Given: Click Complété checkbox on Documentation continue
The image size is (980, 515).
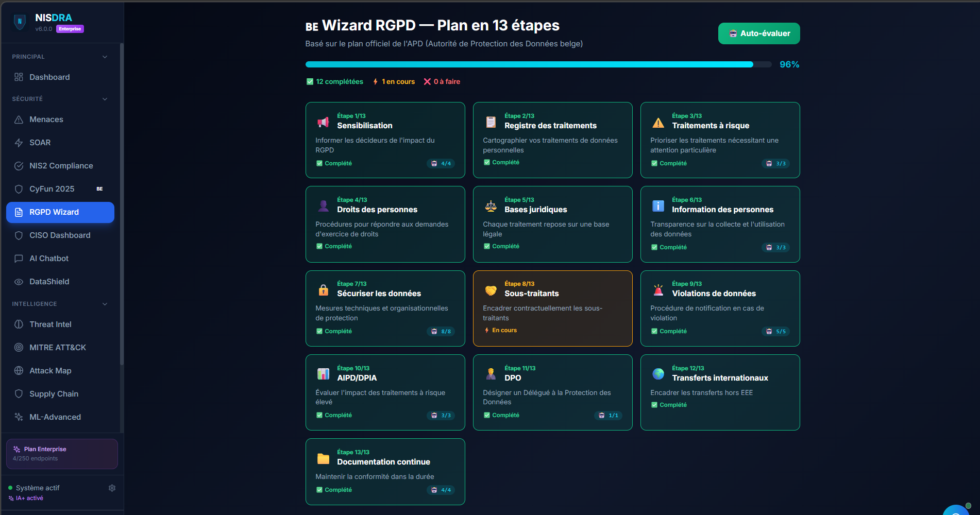Looking at the screenshot, I should 319,490.
